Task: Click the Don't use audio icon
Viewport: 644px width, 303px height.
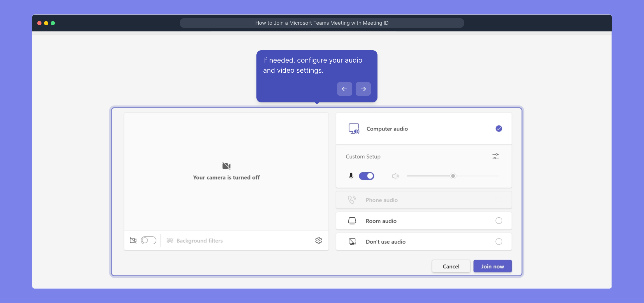Action: [352, 242]
